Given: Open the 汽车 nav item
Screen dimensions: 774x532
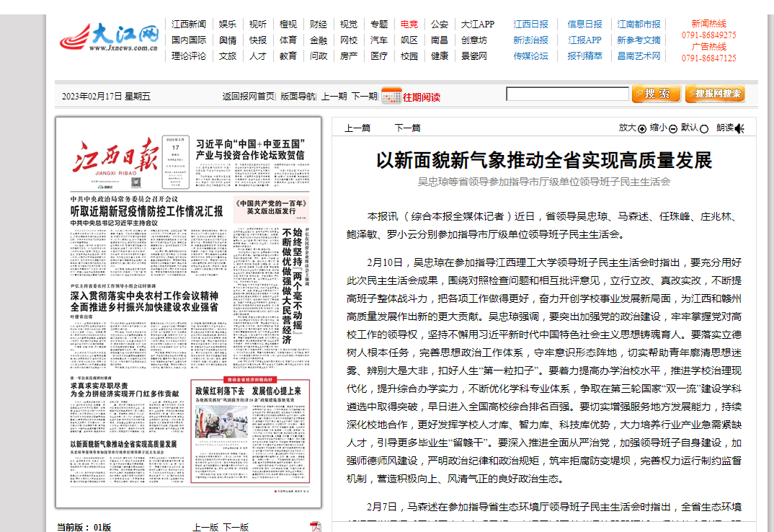Looking at the screenshot, I should pos(378,40).
